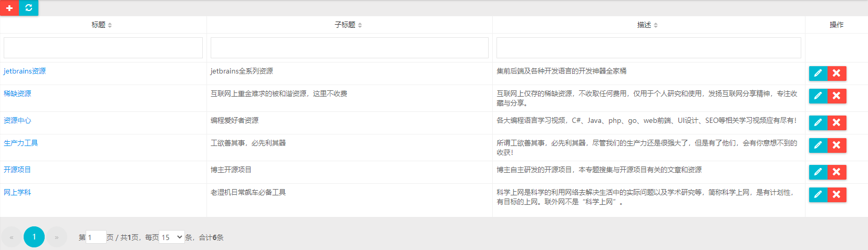The width and height of the screenshot is (868, 250).
Task: Sort by 子标题 column header
Action: [x=348, y=25]
